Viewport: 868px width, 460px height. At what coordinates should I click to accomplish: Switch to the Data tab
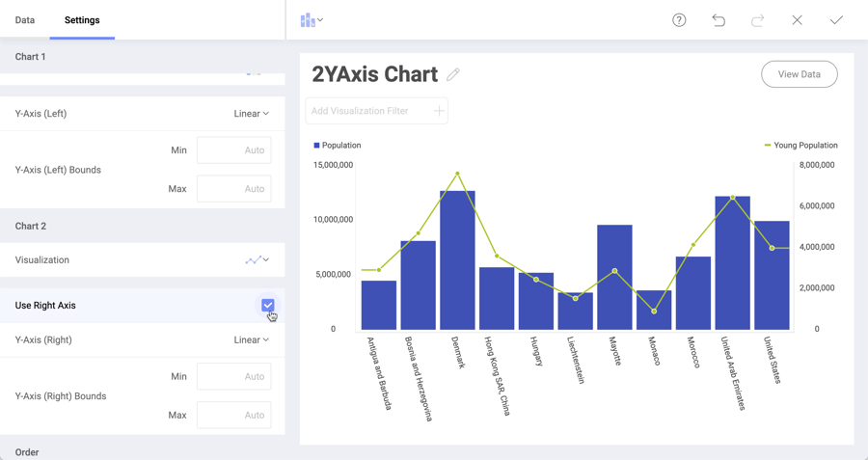click(25, 20)
